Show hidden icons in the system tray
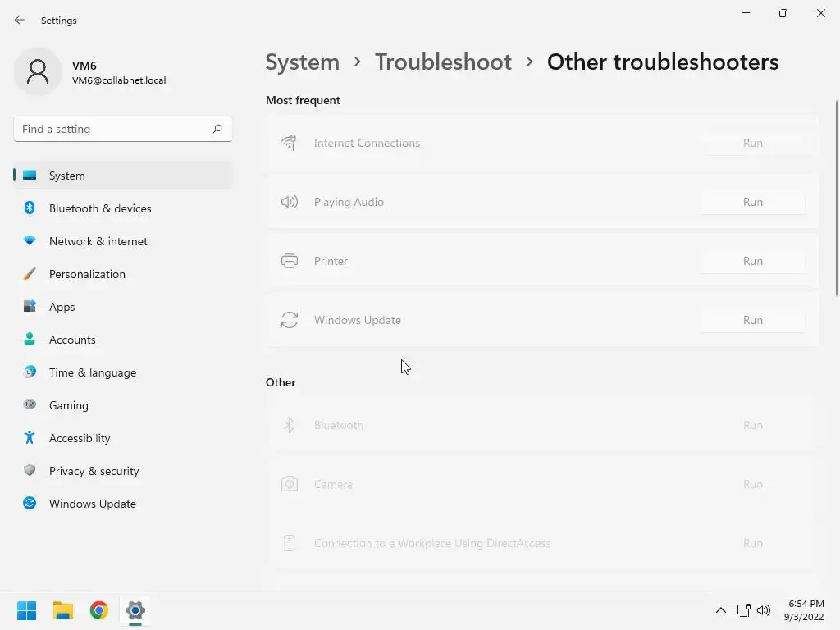Viewport: 840px width, 630px height. coord(721,610)
